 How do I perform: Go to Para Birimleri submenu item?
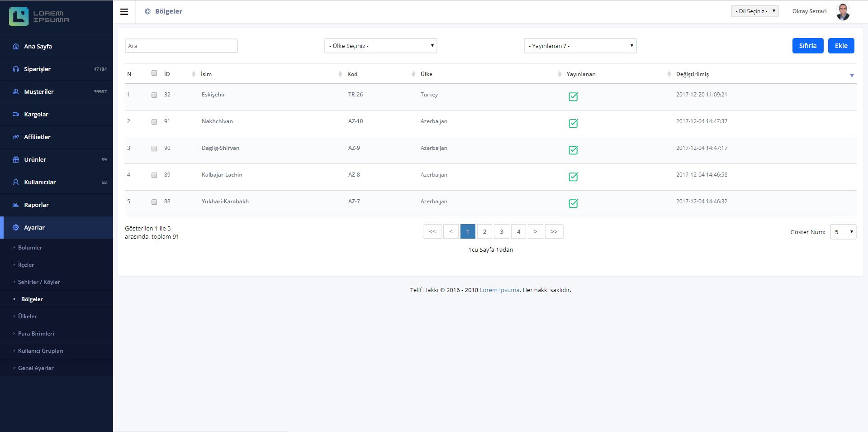coord(36,334)
